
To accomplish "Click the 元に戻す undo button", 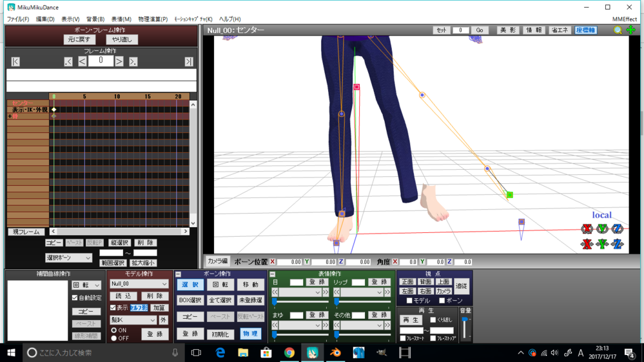I will (x=80, y=39).
